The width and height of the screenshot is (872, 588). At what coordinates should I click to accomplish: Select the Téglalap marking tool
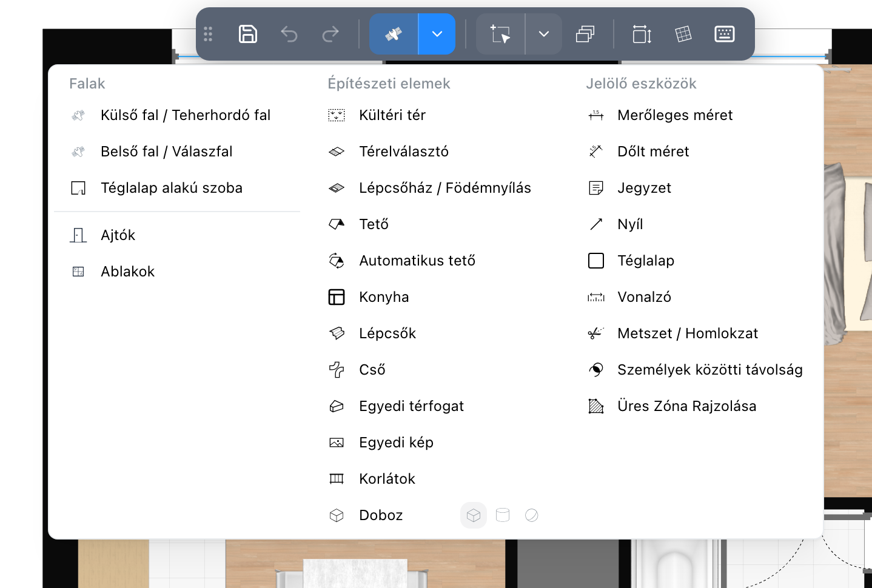(694, 261)
